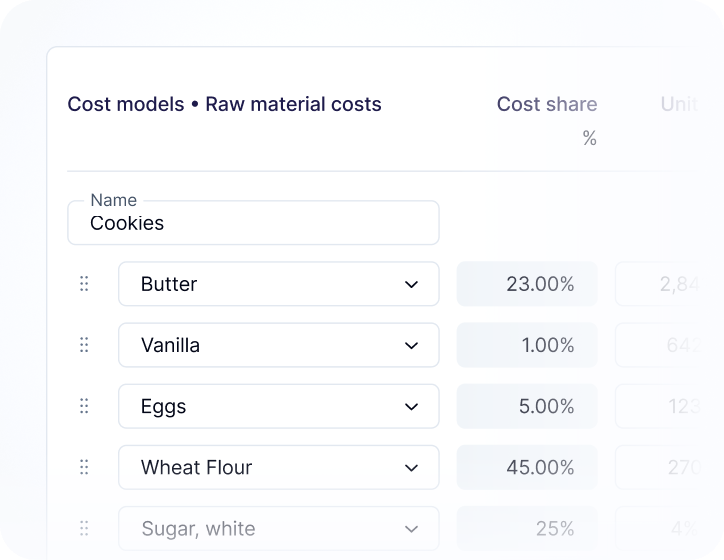Grab the drag handle beside Sugar, white

84,528
